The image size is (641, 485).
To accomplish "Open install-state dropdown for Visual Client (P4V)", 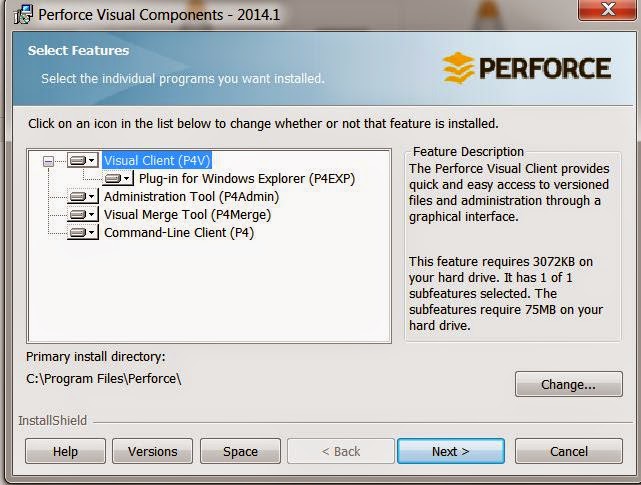I will pyautogui.click(x=83, y=160).
